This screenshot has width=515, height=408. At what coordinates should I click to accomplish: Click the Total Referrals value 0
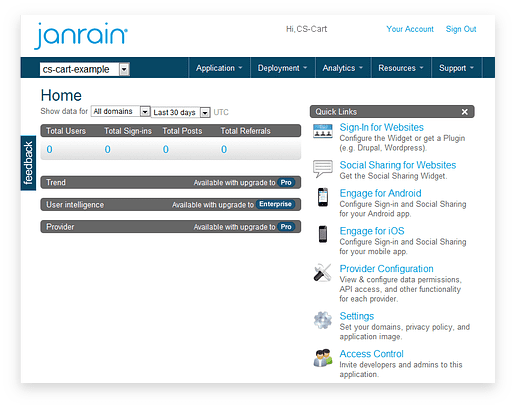224,149
